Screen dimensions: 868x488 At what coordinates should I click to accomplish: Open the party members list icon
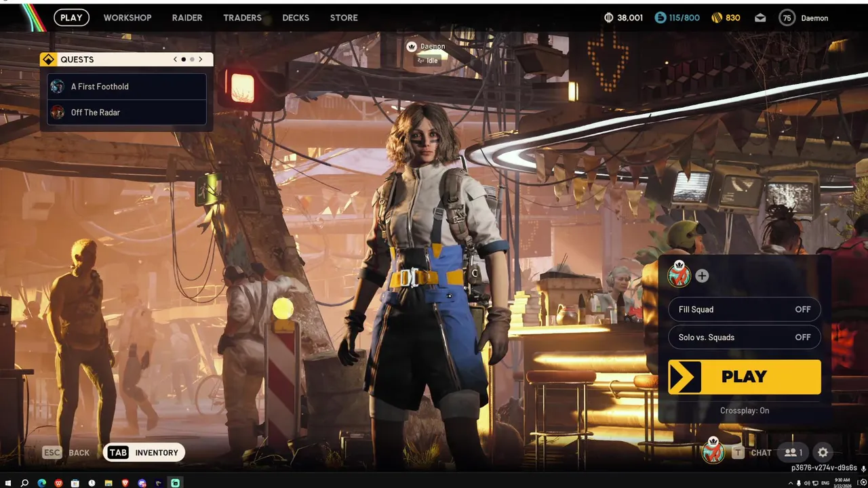click(793, 453)
